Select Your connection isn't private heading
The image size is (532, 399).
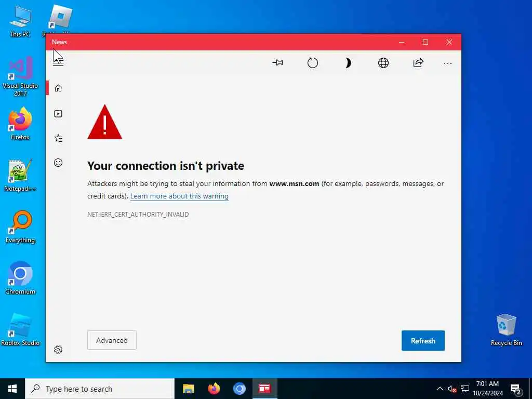166,166
